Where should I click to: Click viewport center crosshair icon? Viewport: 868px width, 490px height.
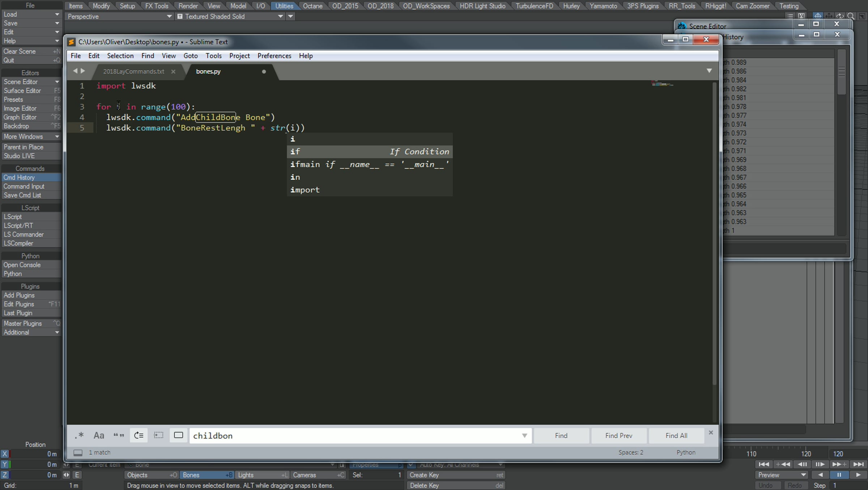[x=818, y=16]
